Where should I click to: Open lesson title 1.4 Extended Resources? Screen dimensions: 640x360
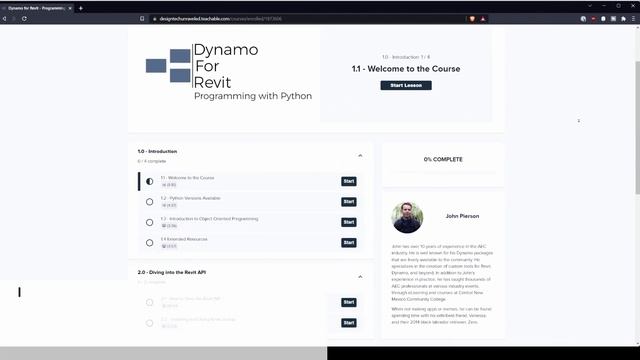184,239
